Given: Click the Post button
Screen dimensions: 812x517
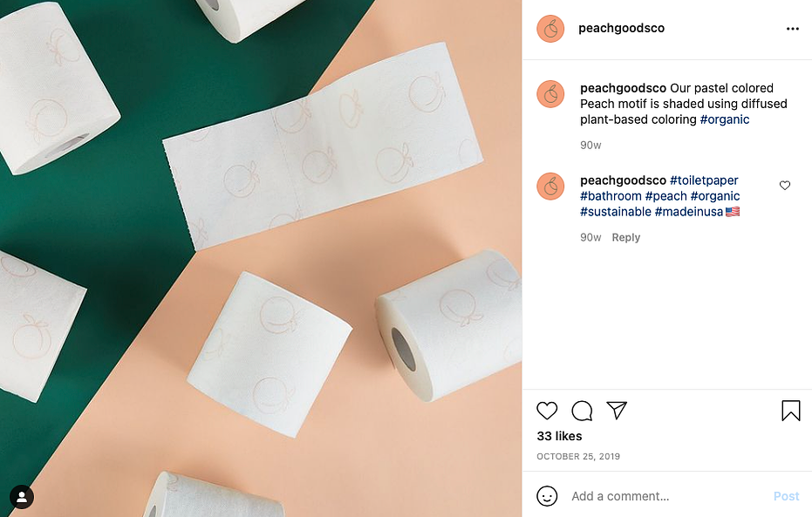Looking at the screenshot, I should (x=786, y=496).
